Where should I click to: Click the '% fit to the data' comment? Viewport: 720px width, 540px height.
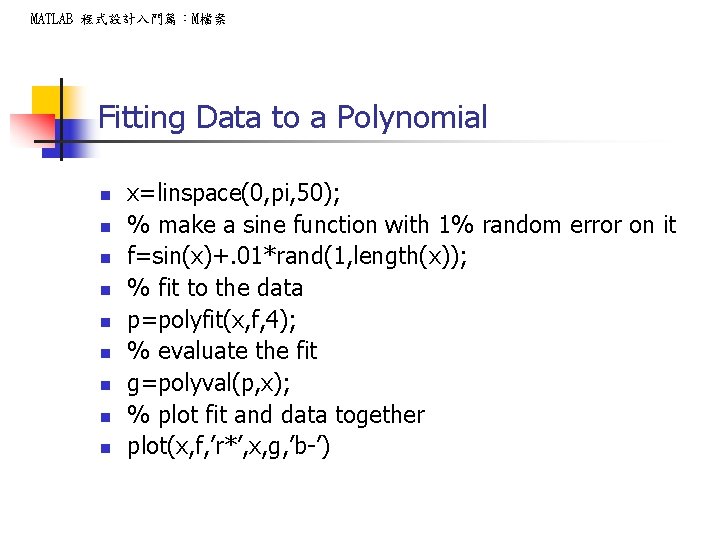click(215, 288)
